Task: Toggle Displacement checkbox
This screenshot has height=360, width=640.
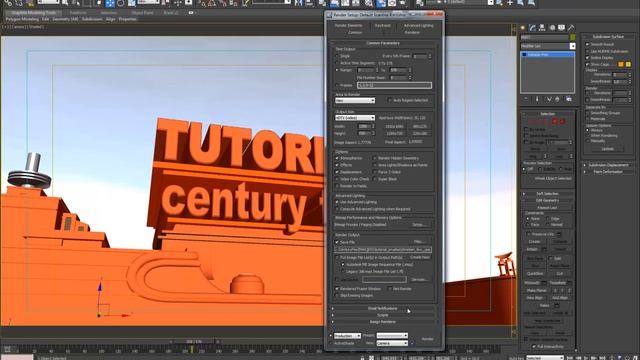Action: point(337,172)
